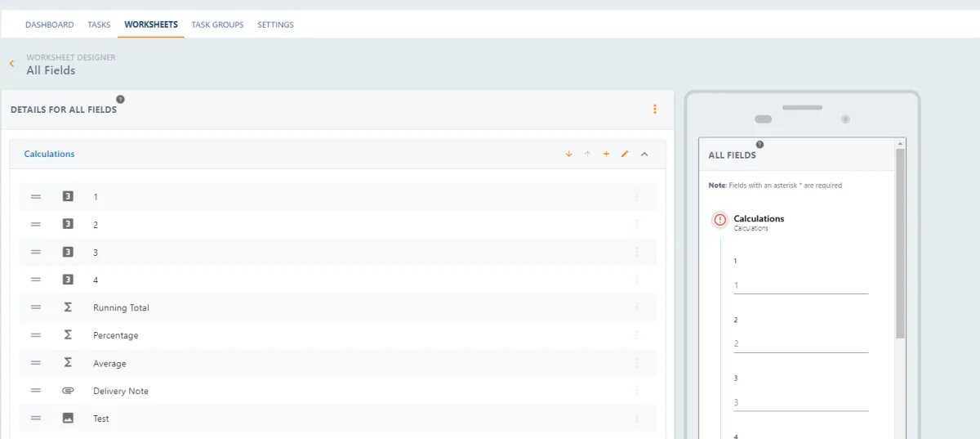Image resolution: width=980 pixels, height=439 pixels.
Task: Grab the drag handle for field 4
Action: point(36,280)
